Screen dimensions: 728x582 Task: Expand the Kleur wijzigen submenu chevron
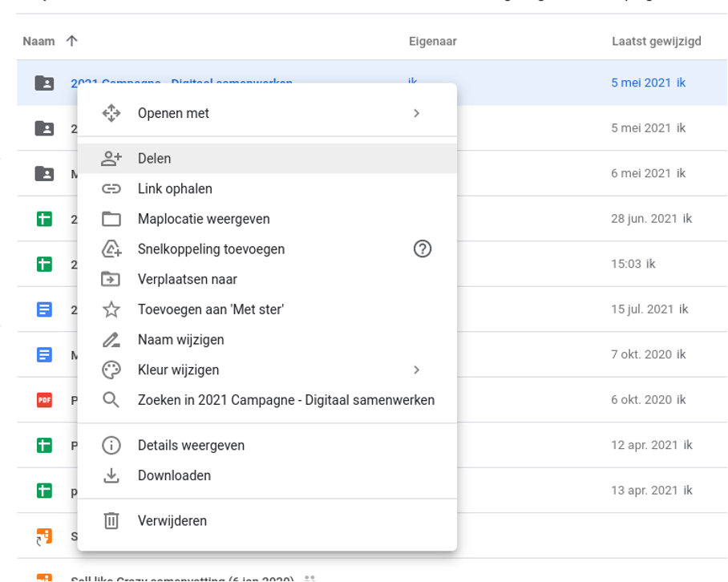[x=416, y=370]
